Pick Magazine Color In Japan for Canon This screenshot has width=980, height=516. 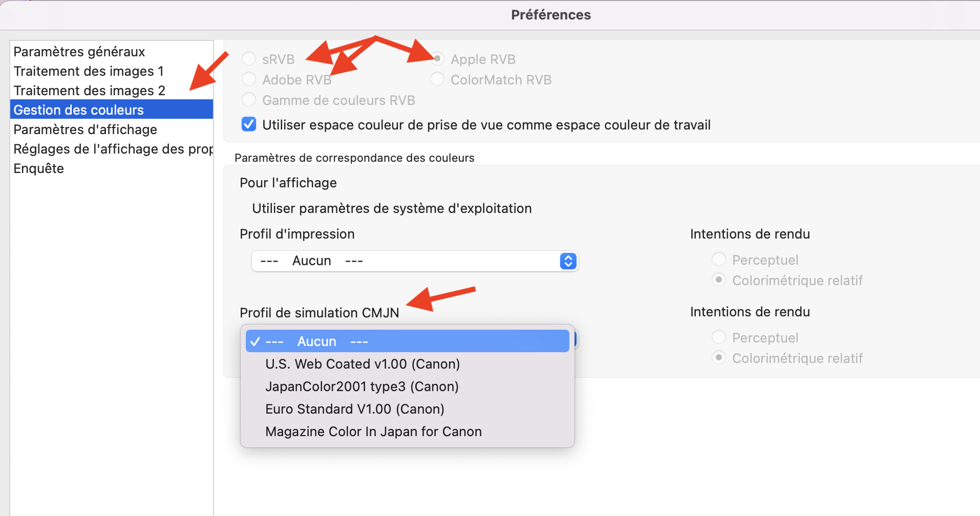coord(373,432)
